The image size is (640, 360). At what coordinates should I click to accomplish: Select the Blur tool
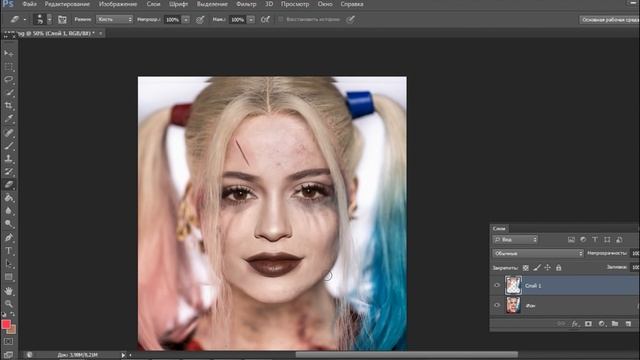click(x=9, y=211)
